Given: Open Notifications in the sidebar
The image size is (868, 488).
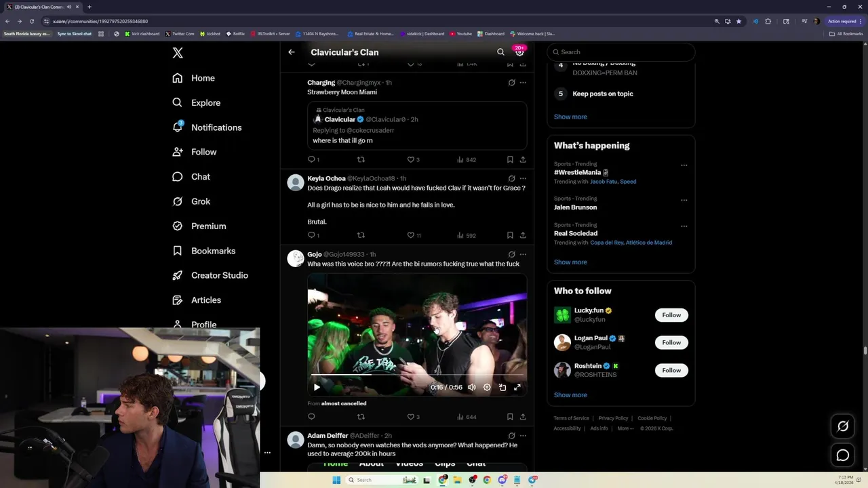Looking at the screenshot, I should click(207, 127).
